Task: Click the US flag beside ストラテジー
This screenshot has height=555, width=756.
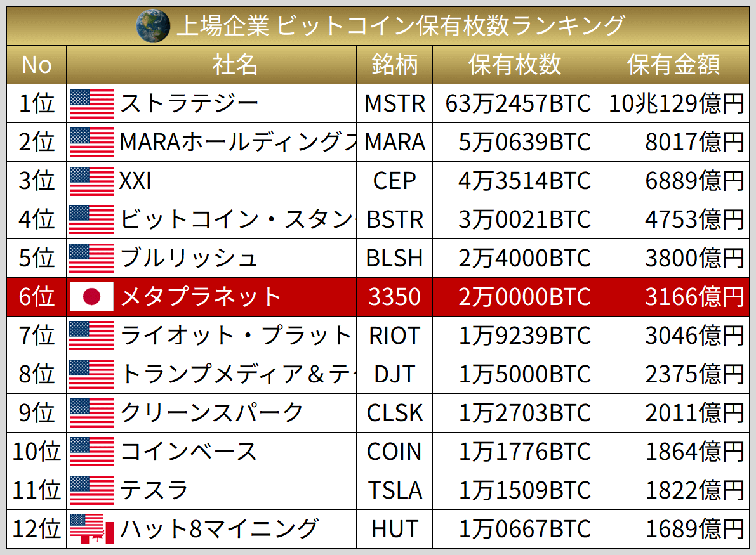Action: pos(92,103)
